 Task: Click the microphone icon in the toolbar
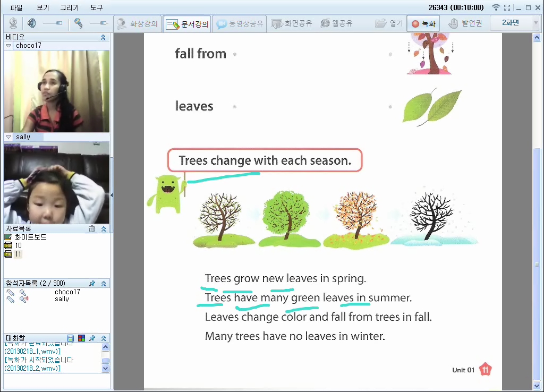78,23
